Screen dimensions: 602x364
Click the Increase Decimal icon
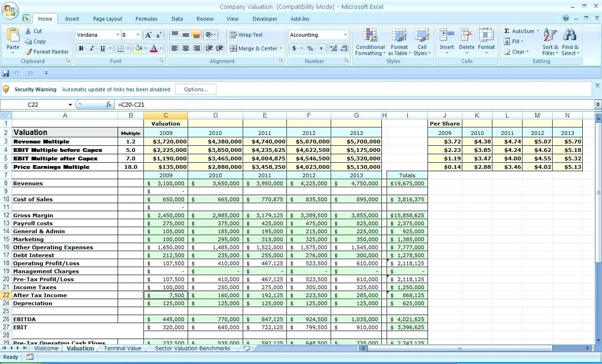pos(333,48)
